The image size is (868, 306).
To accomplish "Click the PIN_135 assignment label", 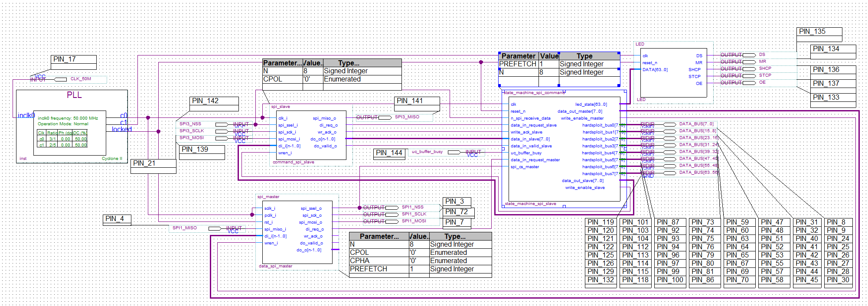I will click(x=813, y=32).
